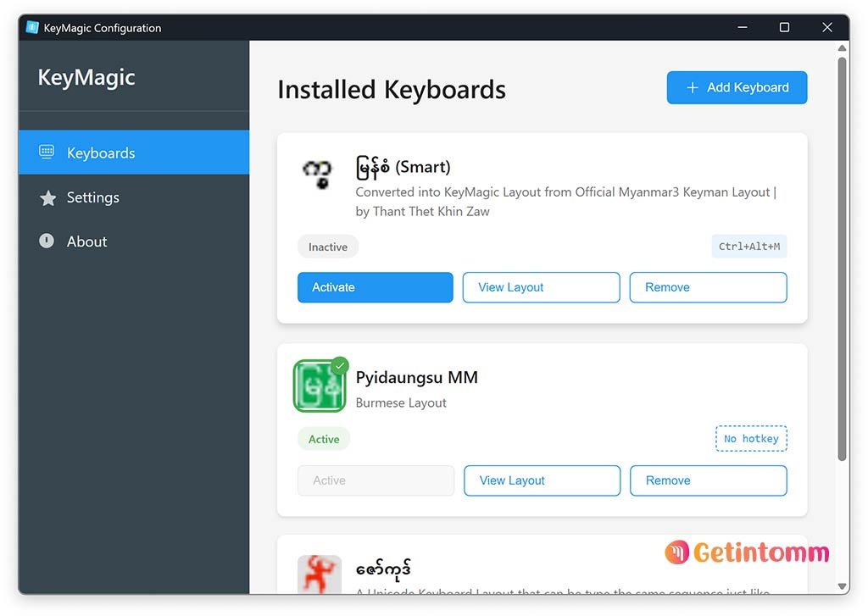Screen dimensions: 868x616
Task: Click the Inactive status badge
Action: (x=328, y=247)
